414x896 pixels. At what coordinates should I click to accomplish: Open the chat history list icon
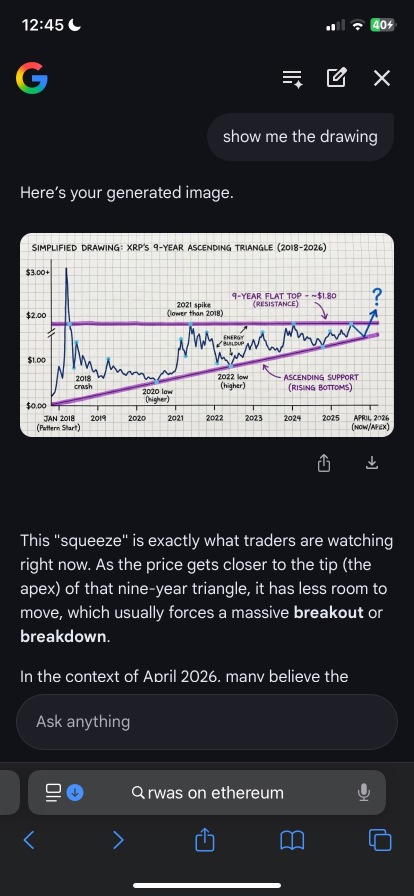point(293,78)
